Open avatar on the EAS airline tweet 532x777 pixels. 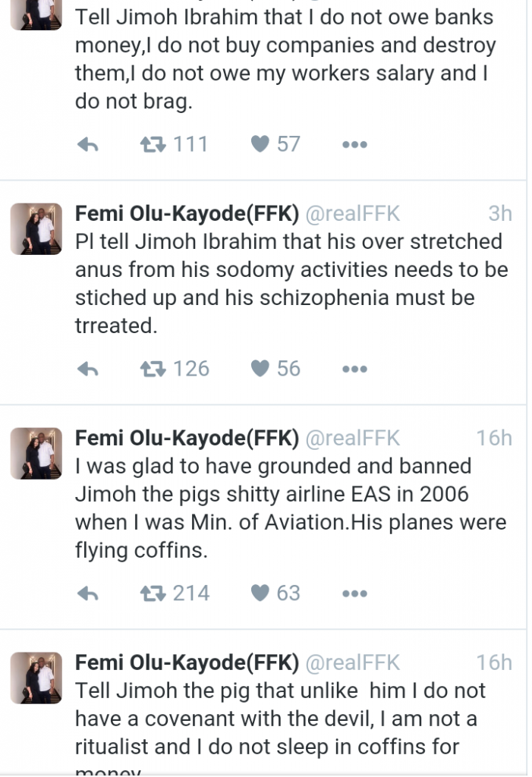36,453
